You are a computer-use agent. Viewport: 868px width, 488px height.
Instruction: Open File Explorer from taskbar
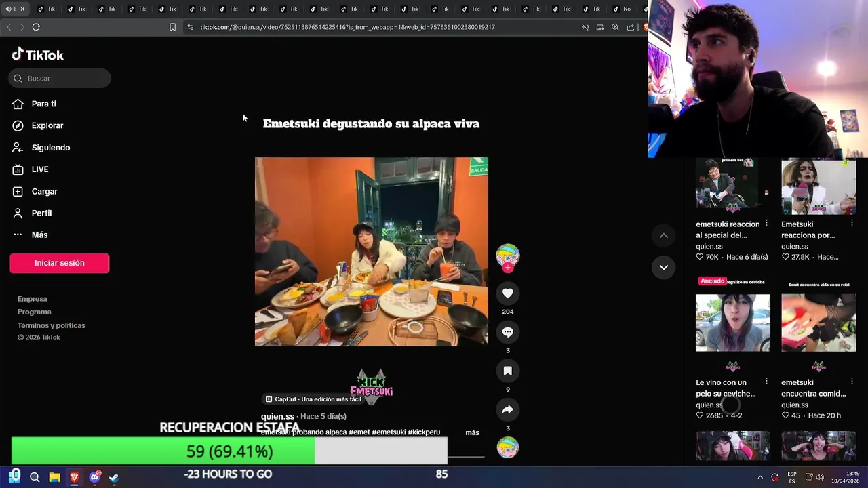tap(54, 477)
